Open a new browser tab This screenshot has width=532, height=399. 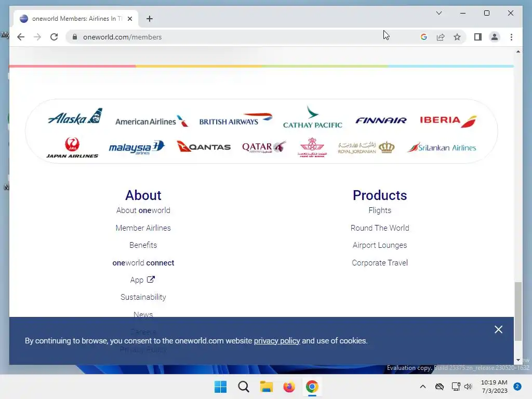pos(150,19)
